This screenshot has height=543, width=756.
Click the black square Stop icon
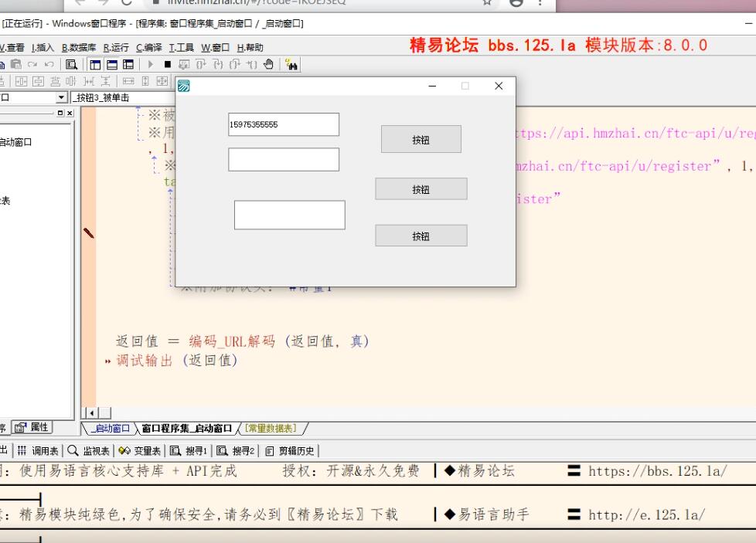coord(169,63)
